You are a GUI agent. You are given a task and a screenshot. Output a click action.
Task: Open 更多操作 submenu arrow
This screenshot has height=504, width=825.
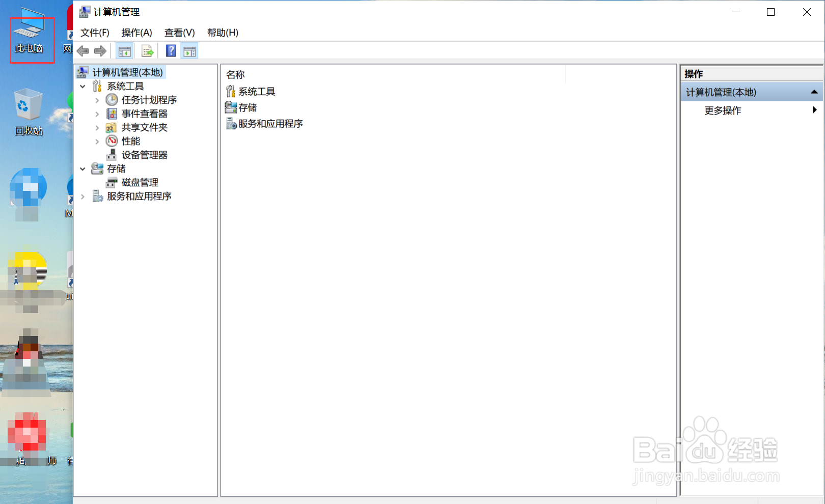[x=815, y=110]
